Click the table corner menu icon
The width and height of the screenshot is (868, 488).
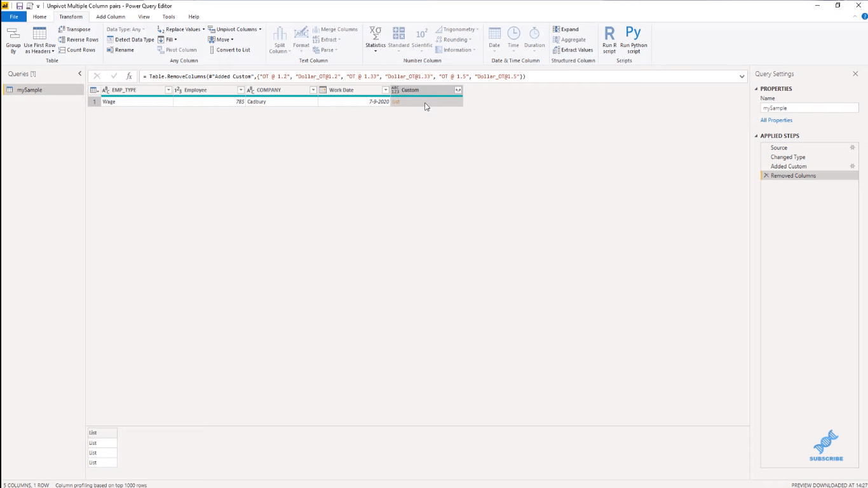94,90
